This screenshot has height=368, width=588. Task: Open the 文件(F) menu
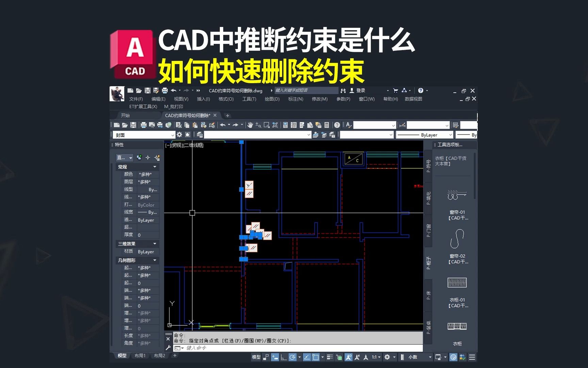(x=136, y=99)
